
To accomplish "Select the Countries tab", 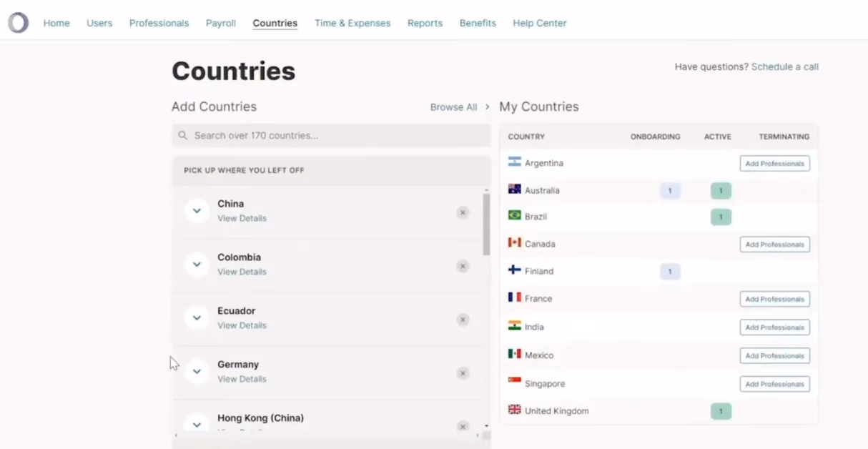I will point(275,23).
